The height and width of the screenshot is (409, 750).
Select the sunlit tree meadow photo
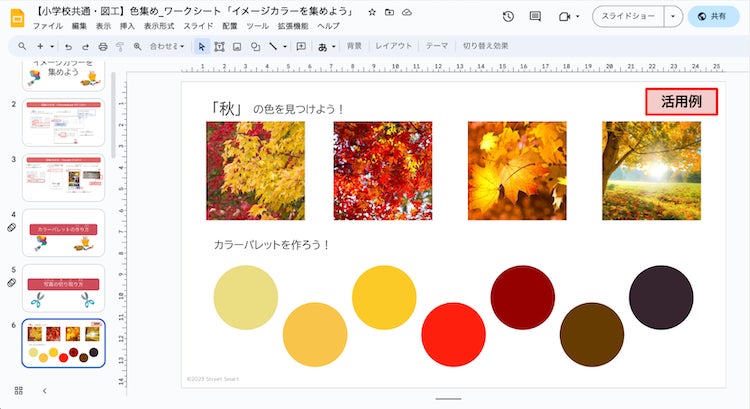[x=651, y=171]
